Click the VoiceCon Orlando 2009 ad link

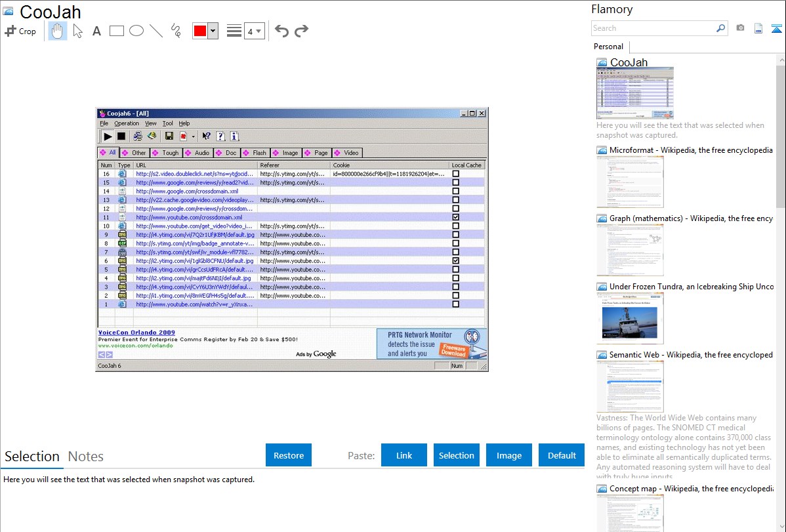click(136, 332)
